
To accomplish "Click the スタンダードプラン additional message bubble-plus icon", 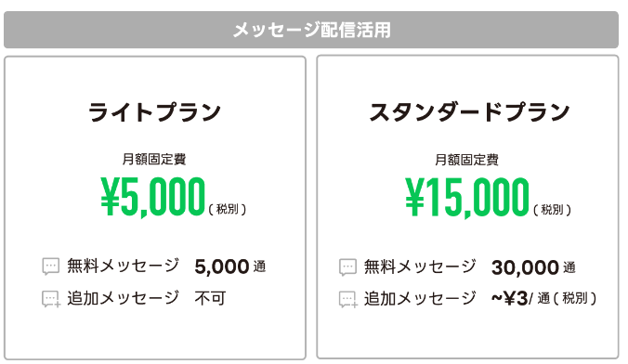I will 348,300.
